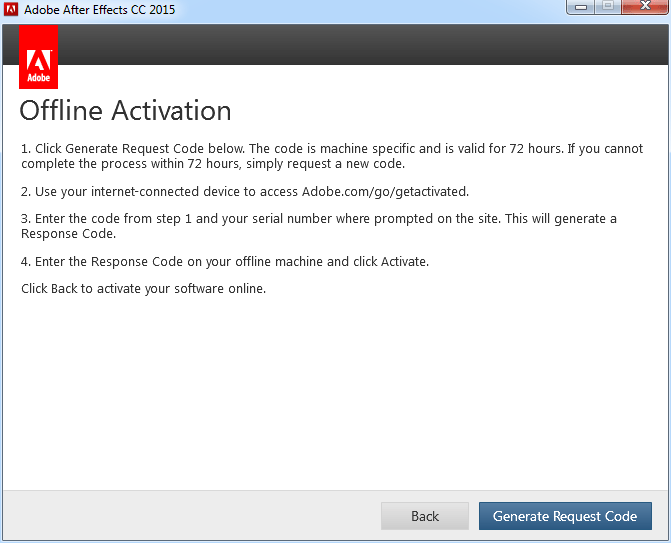Click the grey footer bar left of Back

coord(192,516)
